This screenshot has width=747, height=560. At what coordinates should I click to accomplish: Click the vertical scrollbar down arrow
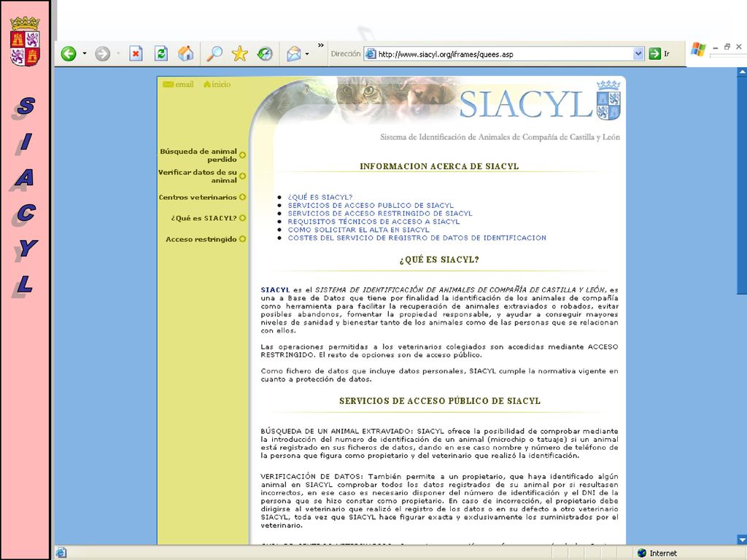click(x=742, y=540)
